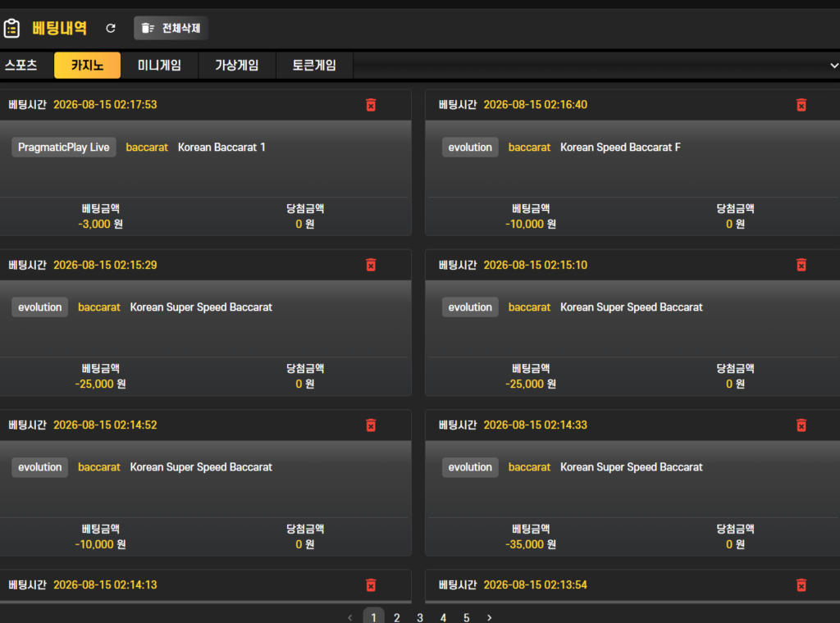Image resolution: width=840 pixels, height=623 pixels.
Task: Click baccarat label on the Korean Baccarat 1 card
Action: tap(147, 148)
